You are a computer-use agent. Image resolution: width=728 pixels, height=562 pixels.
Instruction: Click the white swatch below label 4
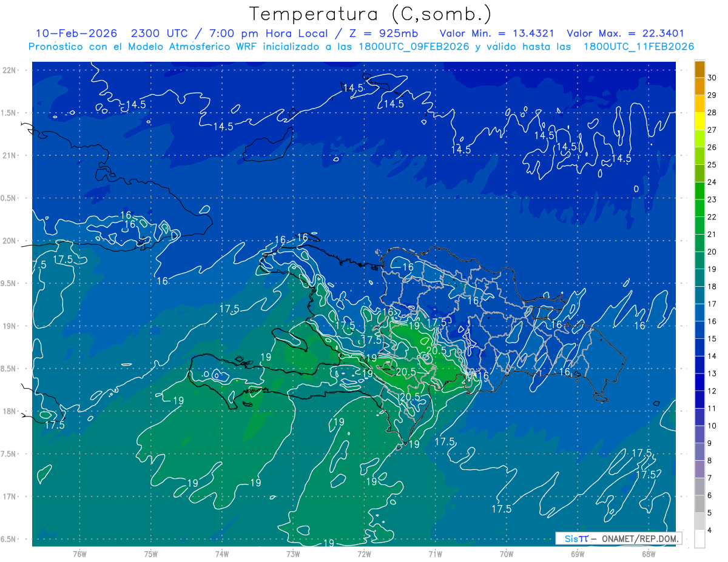[699, 539]
